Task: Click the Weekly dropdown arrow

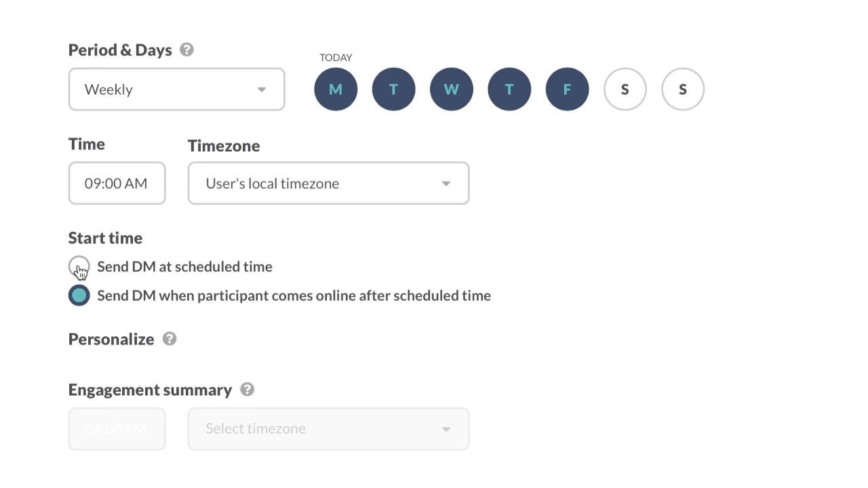Action: coord(262,89)
